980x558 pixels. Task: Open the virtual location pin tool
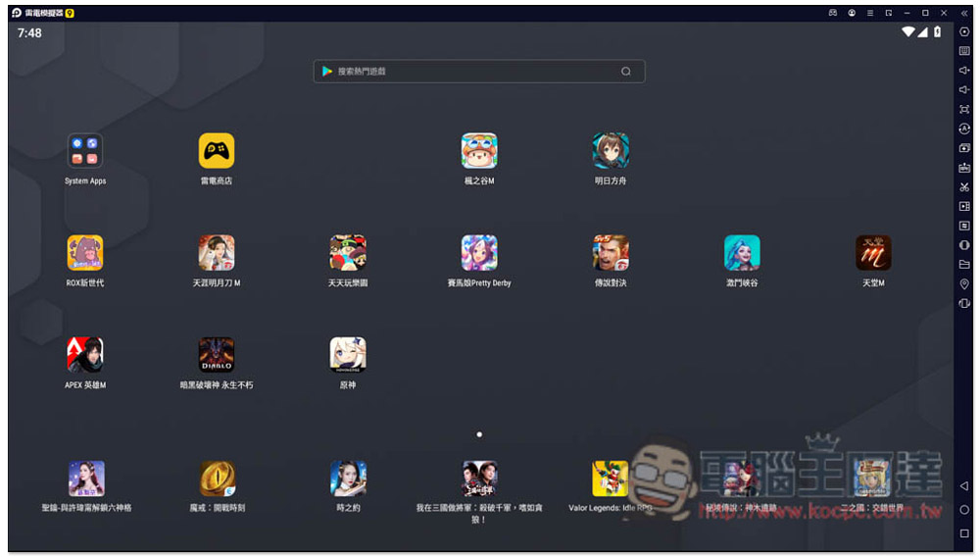tap(964, 284)
